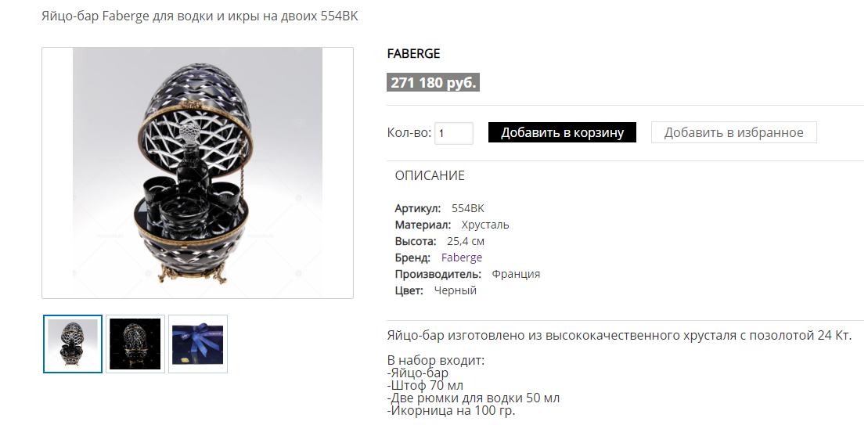Click the Цвет value Черный
This screenshot has width=868, height=425.
pyautogui.click(x=455, y=290)
